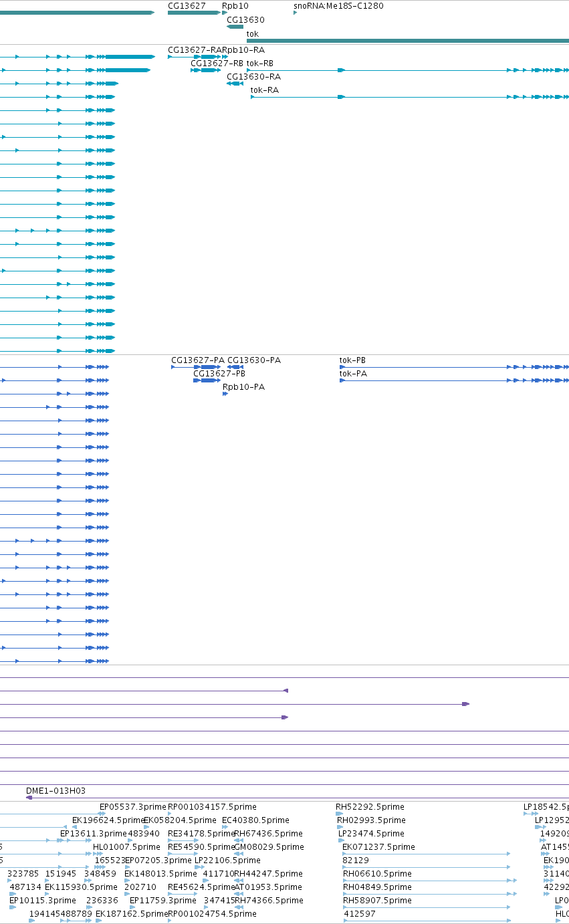Click EST RH58907.5prime
Screen dimensions: 569x924
pyautogui.click(x=378, y=900)
